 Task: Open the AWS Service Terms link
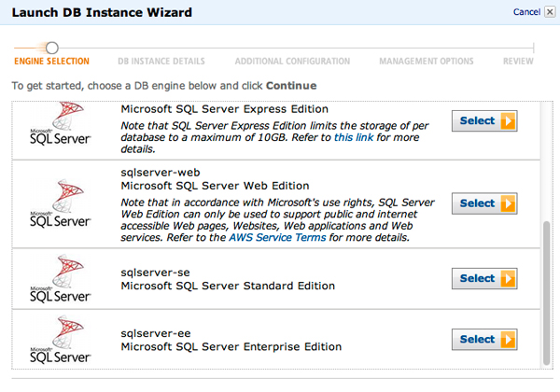point(277,237)
